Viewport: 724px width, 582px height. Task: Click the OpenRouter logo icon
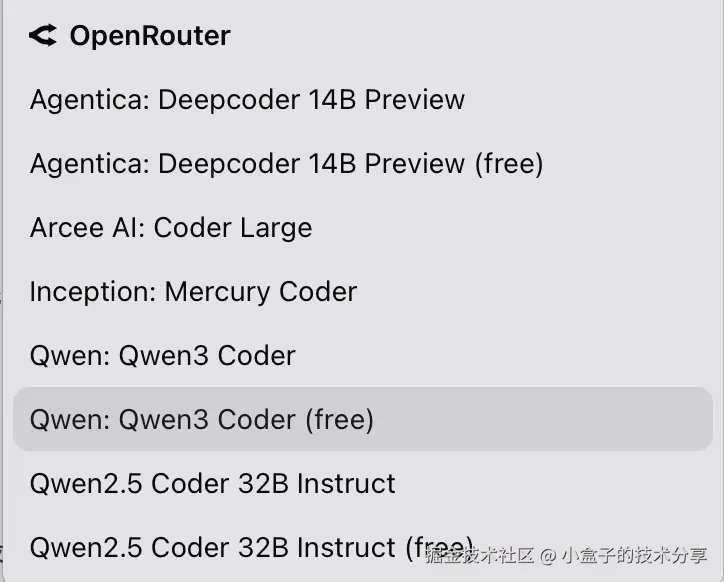43,36
